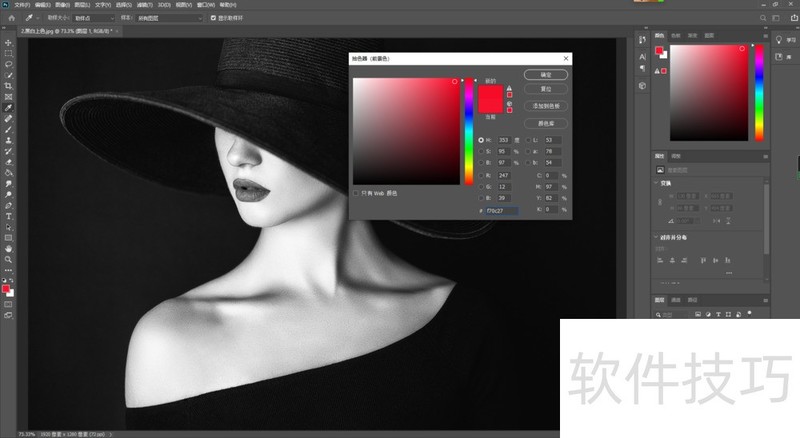The image size is (800, 438).
Task: Select the Horizontal Type tool
Action: coord(9,216)
